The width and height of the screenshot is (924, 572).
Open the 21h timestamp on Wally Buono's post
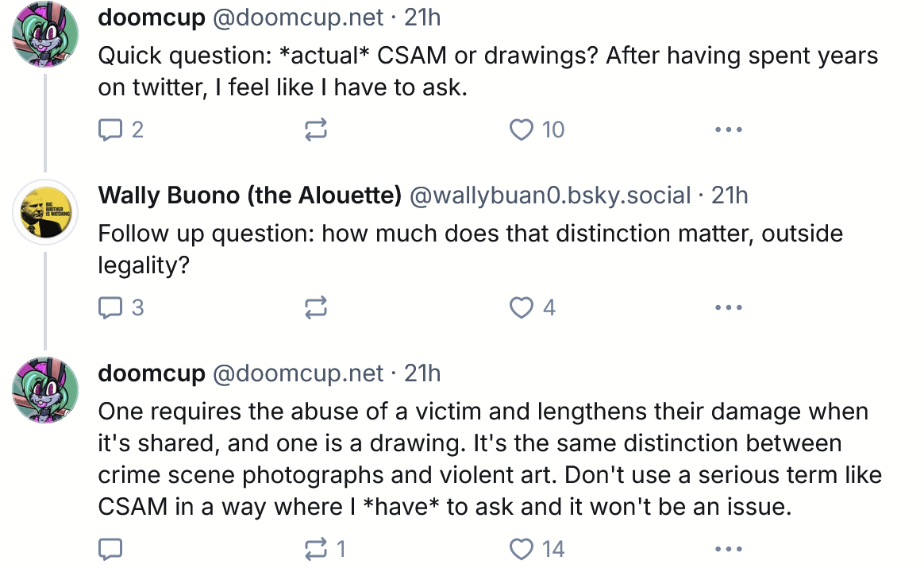pyautogui.click(x=730, y=195)
